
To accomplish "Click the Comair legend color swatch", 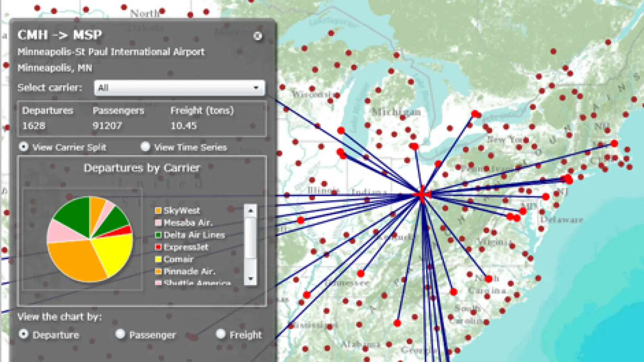I will pos(158,259).
